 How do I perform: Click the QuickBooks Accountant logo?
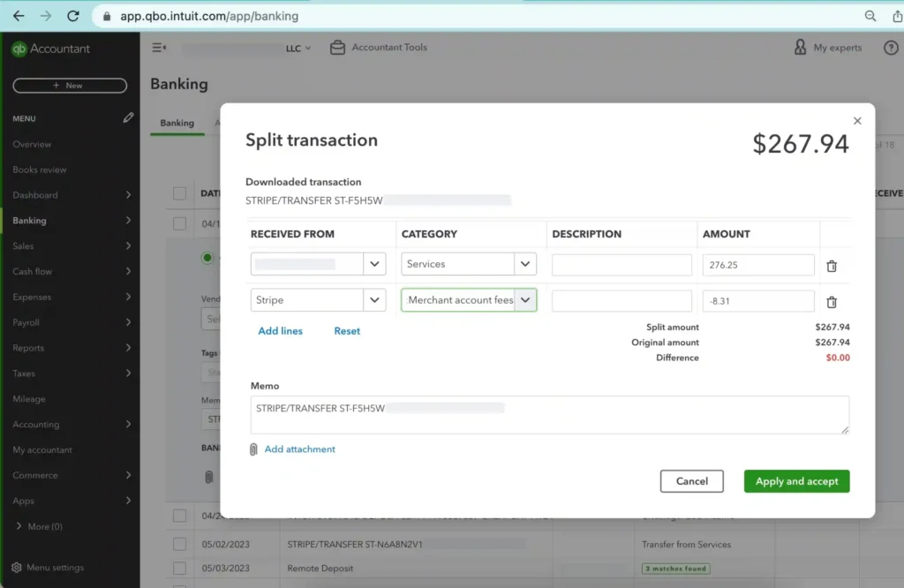50,49
